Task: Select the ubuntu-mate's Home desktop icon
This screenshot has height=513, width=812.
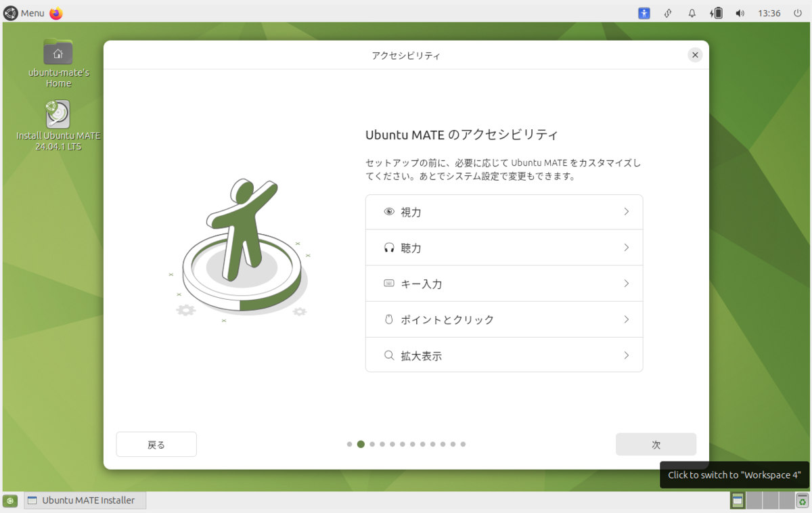Action: (58, 63)
